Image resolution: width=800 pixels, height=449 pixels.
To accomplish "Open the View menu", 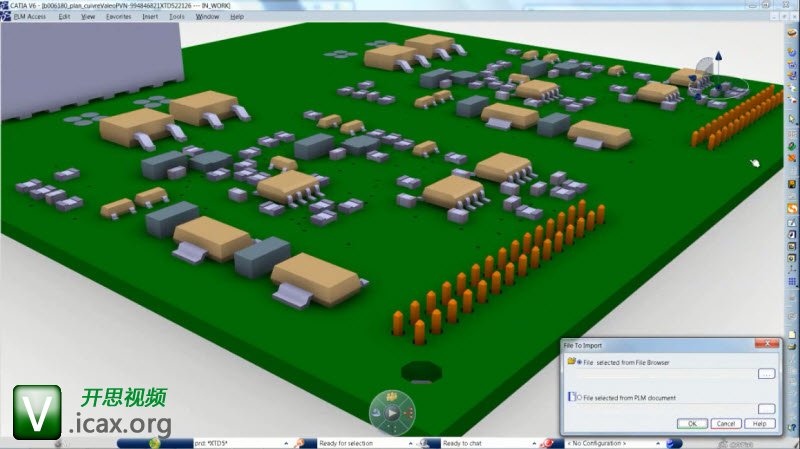I will [88, 17].
